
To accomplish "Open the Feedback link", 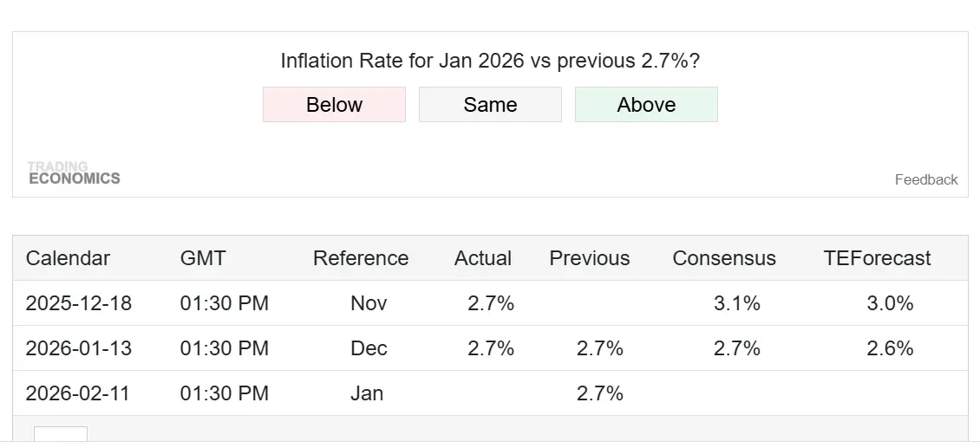I will pos(926,179).
